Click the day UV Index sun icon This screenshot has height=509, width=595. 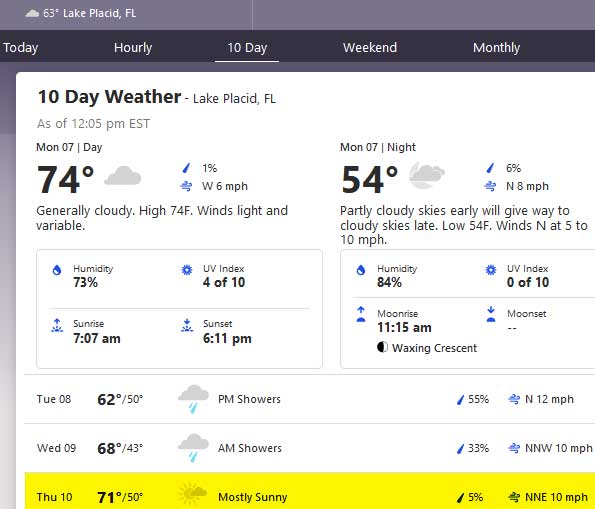point(187,270)
